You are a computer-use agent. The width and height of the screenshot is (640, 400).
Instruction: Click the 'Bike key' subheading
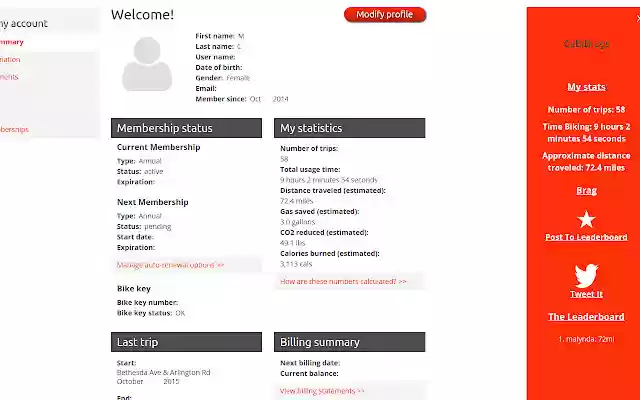point(134,289)
